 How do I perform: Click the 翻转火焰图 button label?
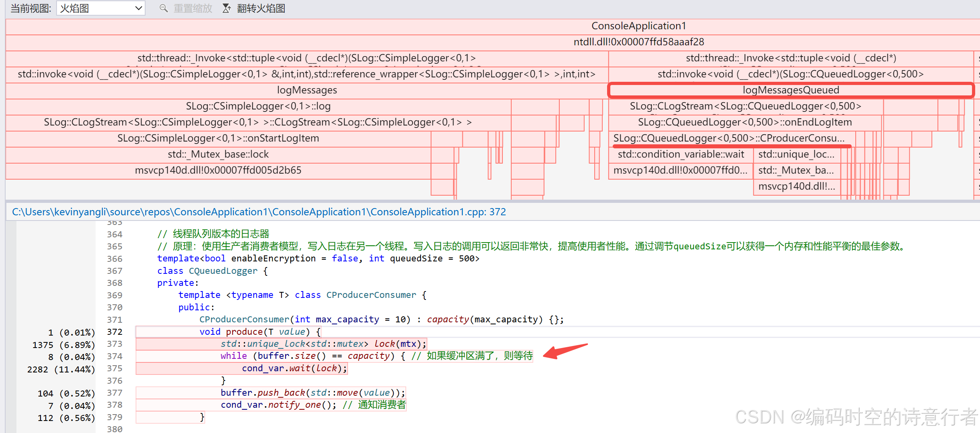(x=261, y=8)
